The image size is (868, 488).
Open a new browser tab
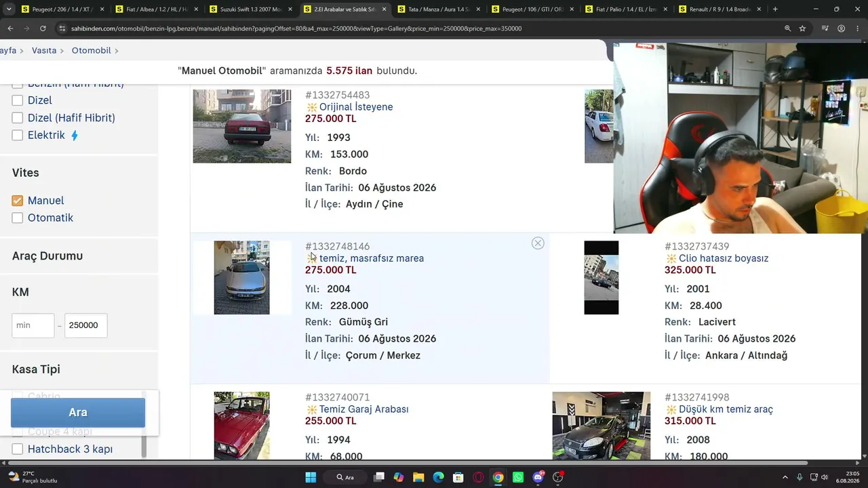[775, 9]
